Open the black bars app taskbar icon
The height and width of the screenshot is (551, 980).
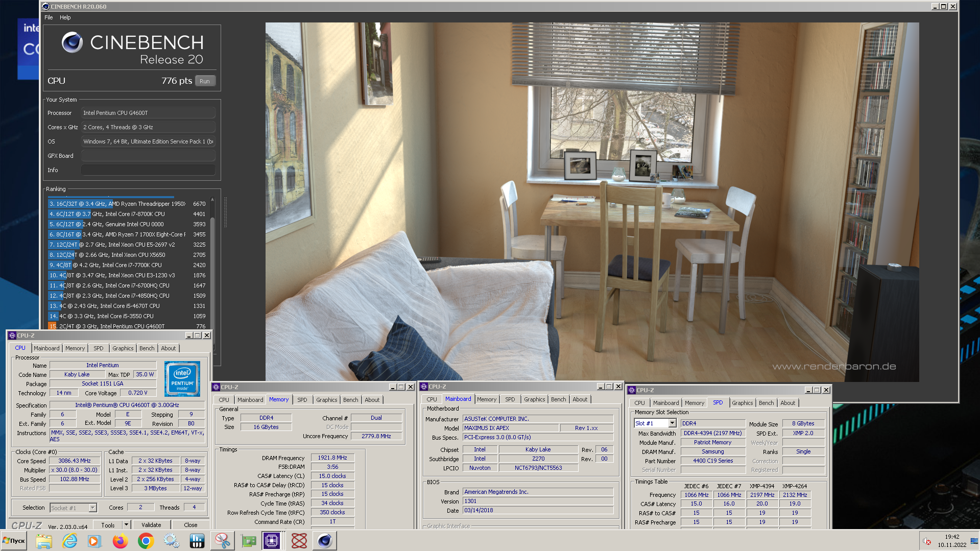click(197, 541)
